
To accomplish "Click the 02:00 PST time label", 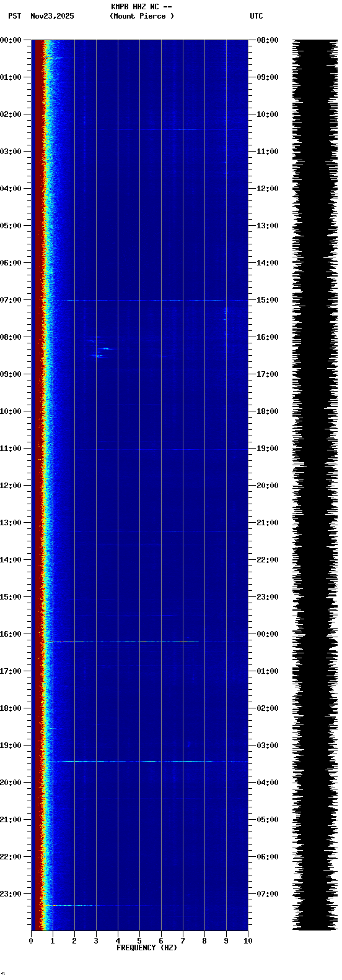I will pyautogui.click(x=11, y=114).
